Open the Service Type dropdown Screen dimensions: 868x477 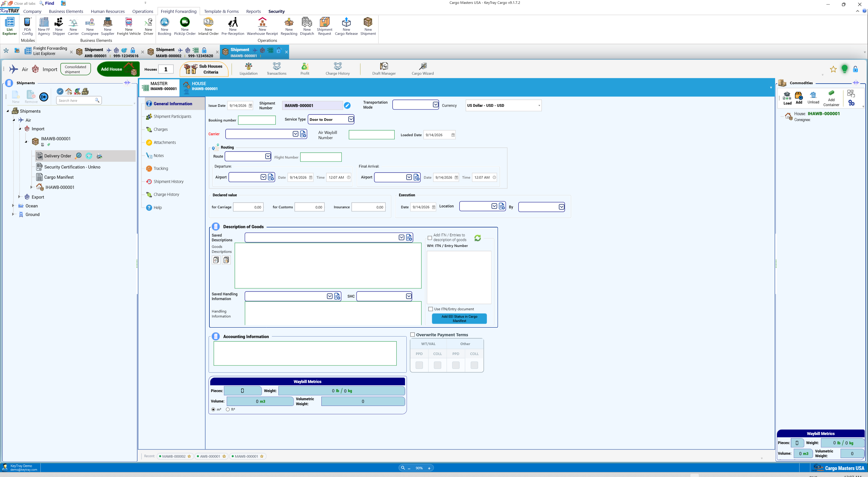coord(351,119)
